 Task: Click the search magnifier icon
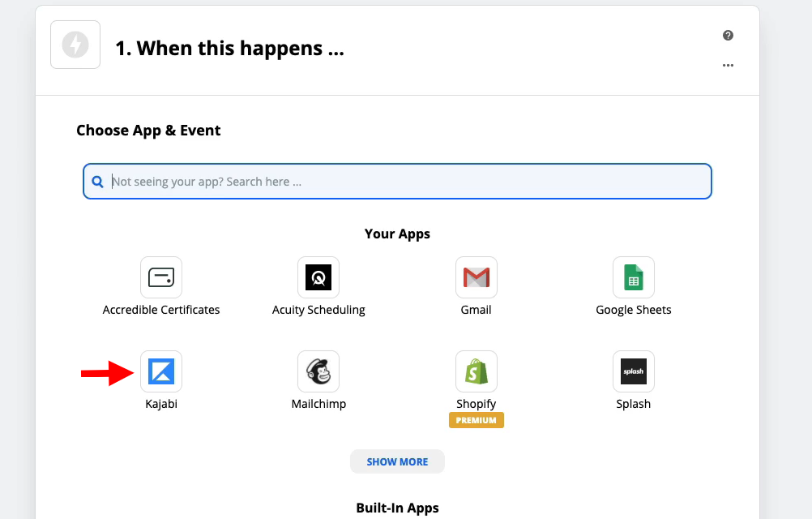pos(97,182)
